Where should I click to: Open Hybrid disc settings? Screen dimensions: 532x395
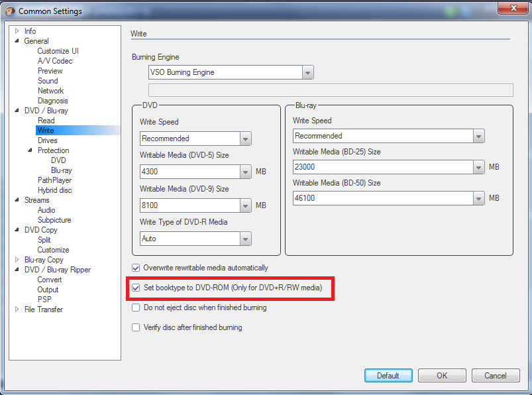pos(55,190)
